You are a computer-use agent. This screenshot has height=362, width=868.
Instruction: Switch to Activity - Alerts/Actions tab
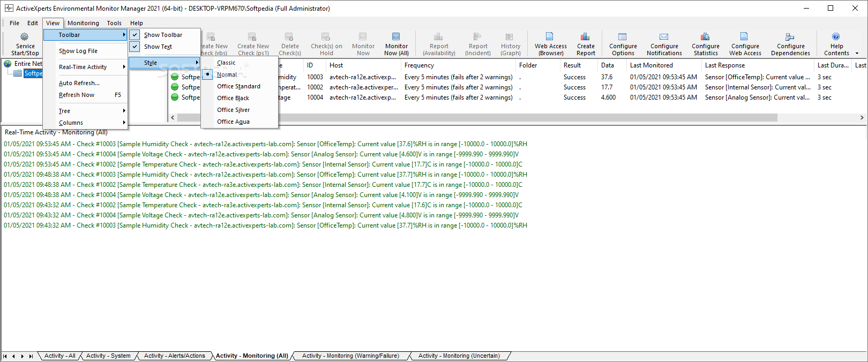[174, 356]
